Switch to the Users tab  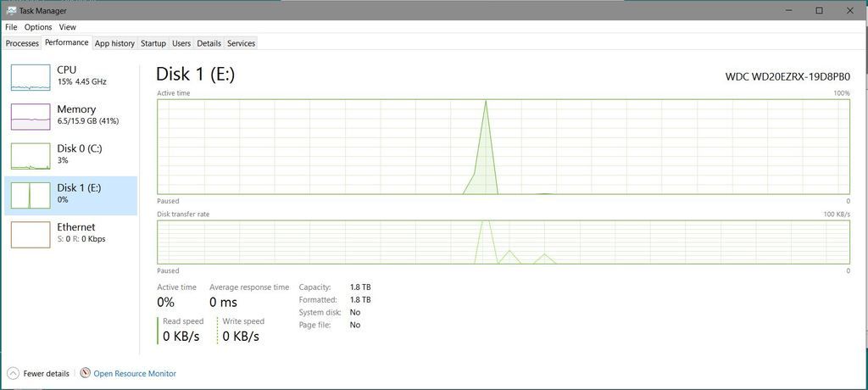tap(181, 43)
